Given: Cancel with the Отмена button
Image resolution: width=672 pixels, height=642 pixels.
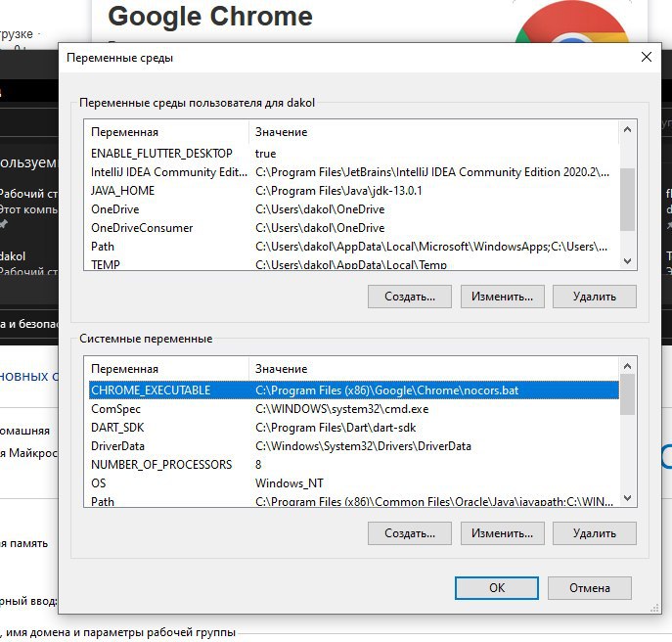Looking at the screenshot, I should pos(589,588).
